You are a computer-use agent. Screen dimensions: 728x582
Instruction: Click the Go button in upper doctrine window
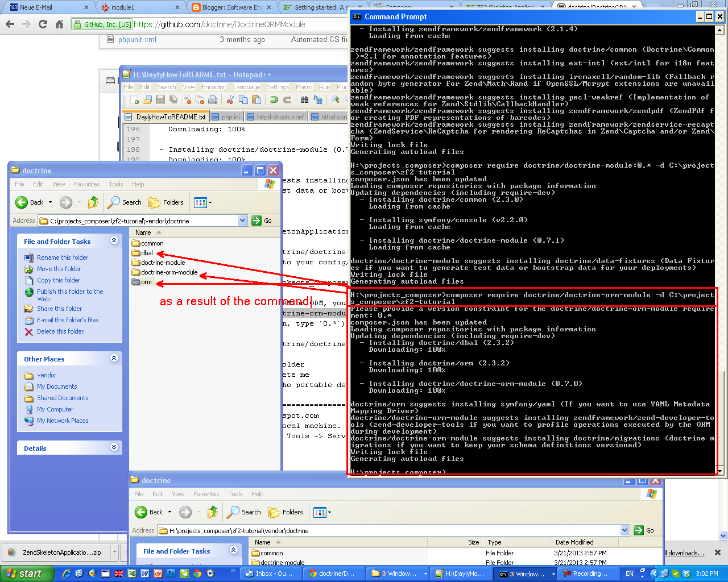262,221
